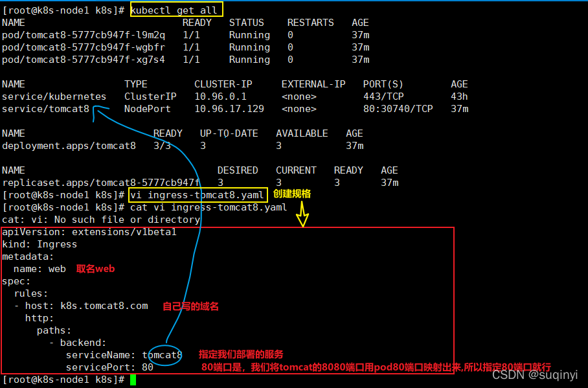Click the 43h age value
The image size is (588, 388).
459,97
